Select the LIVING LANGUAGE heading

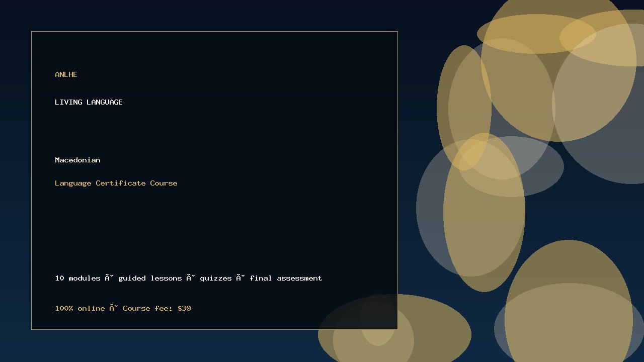pyautogui.click(x=89, y=102)
